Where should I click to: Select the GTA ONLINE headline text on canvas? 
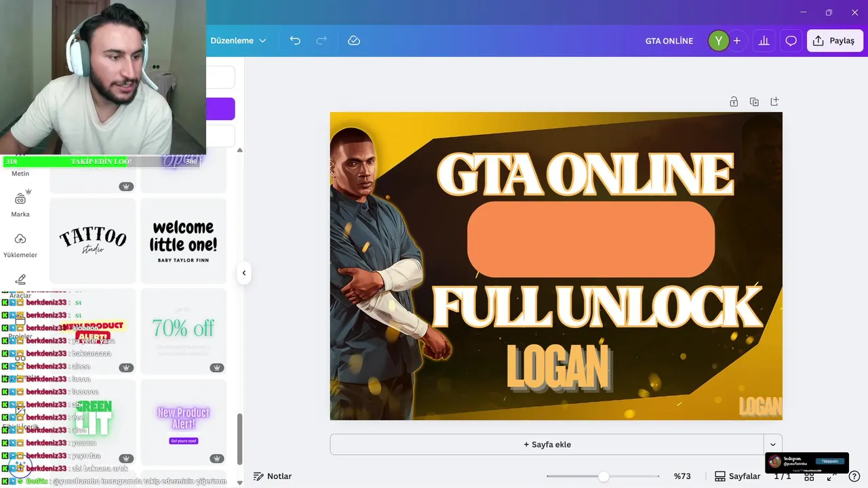(585, 174)
